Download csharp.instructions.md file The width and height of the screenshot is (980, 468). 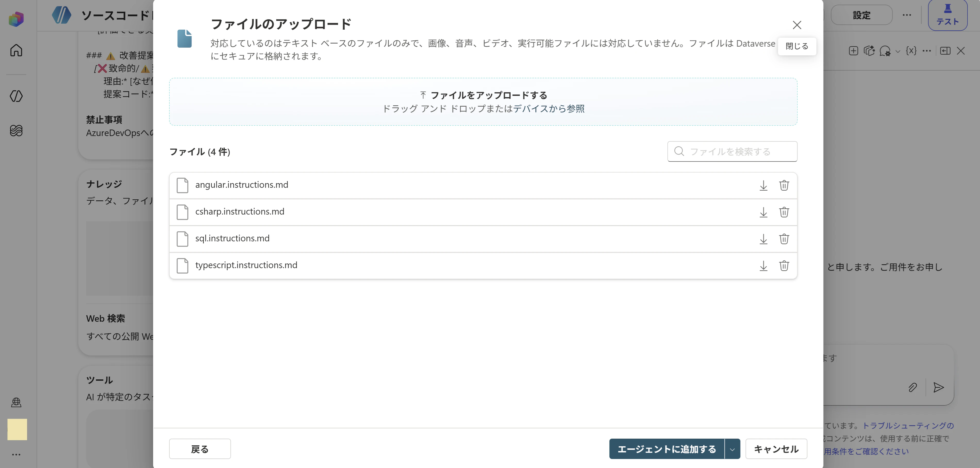(x=763, y=212)
